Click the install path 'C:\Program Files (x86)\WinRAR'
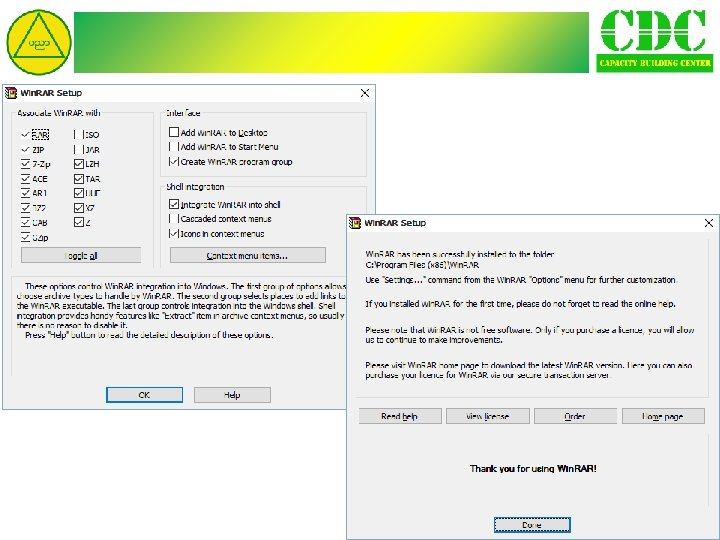 pos(422,265)
